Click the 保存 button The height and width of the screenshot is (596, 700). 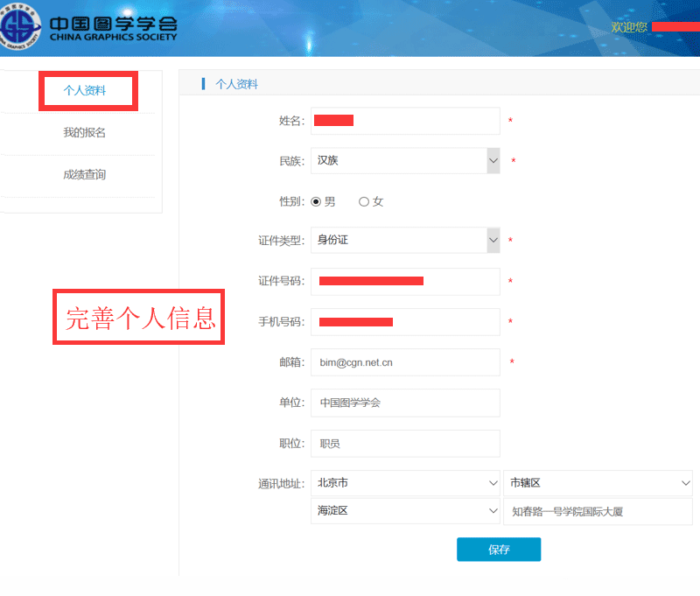tap(499, 550)
